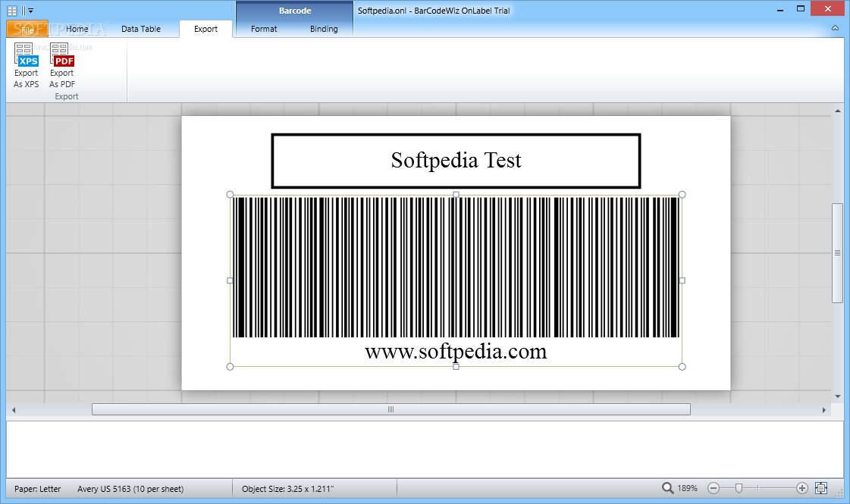Click the vertical scrollbar up arrow
Viewport: 850px width, 504px height.
(838, 111)
